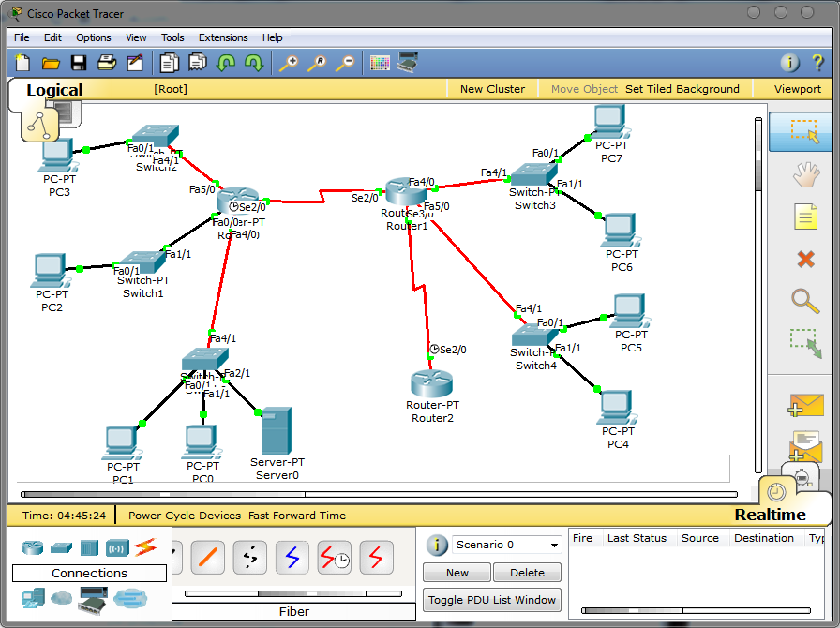Choose the Move Layout hand tool
This screenshot has height=628, width=840.
coord(805,174)
